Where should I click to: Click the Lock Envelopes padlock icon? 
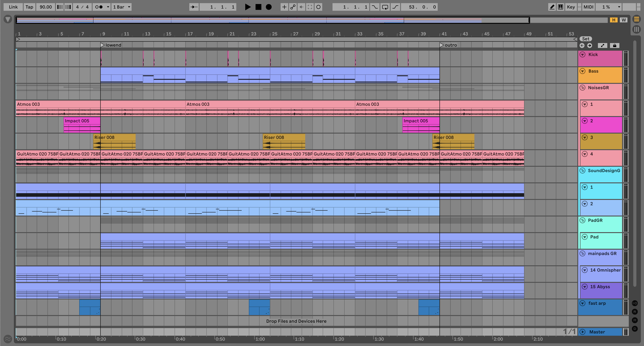coord(614,45)
